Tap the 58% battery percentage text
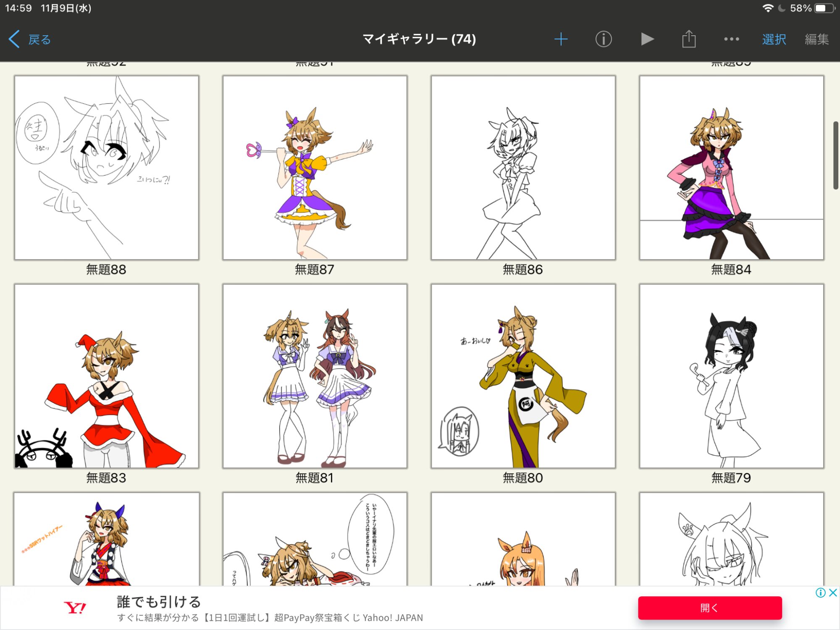The image size is (840, 630). [801, 8]
